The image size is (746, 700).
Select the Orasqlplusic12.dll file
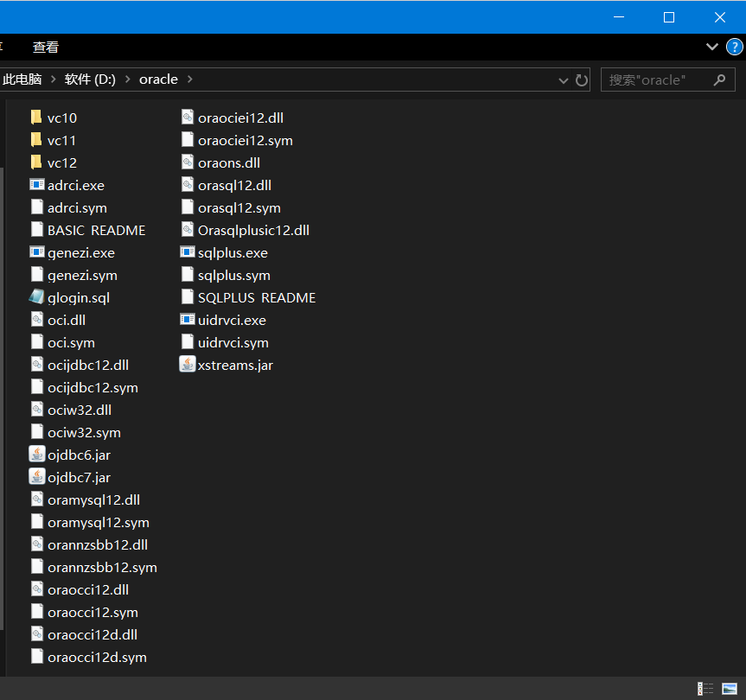click(257, 230)
